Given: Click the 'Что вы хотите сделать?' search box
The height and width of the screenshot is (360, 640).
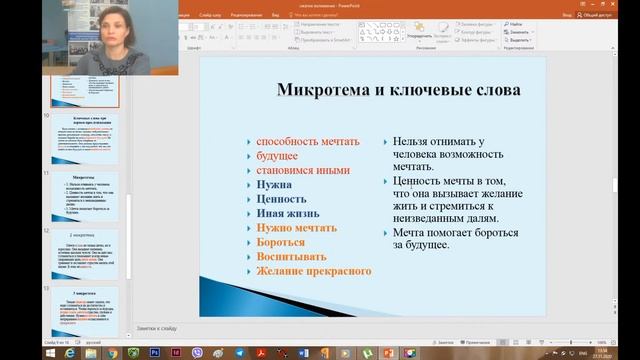Looking at the screenshot, I should (x=313, y=15).
